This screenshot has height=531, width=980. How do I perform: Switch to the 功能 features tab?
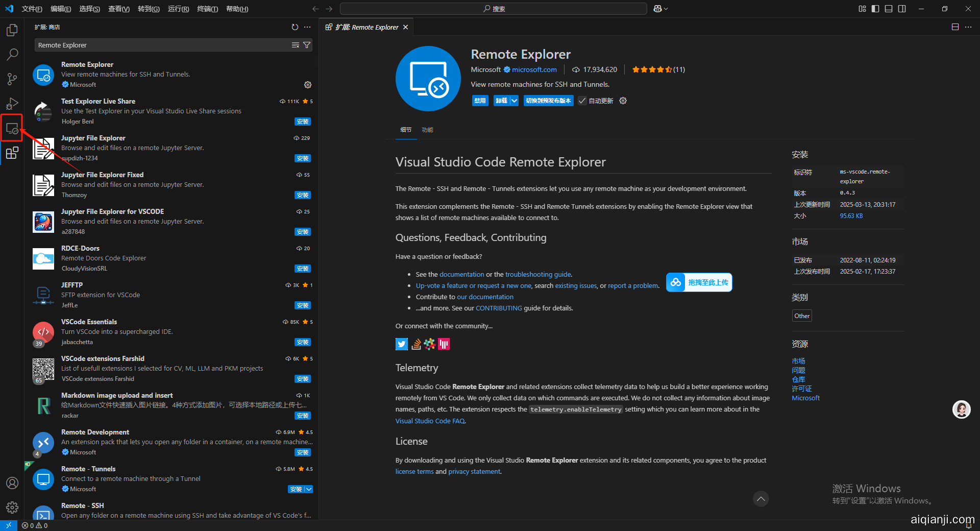coord(427,130)
